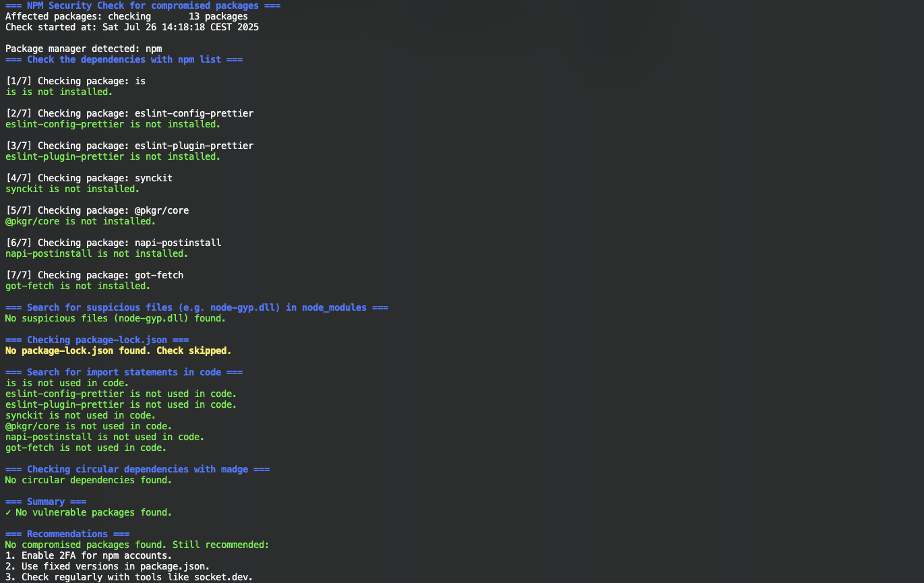Click '1. Enable 2FA for npm accounts.' recommendation
Image resolution: width=924 pixels, height=583 pixels.
[89, 555]
